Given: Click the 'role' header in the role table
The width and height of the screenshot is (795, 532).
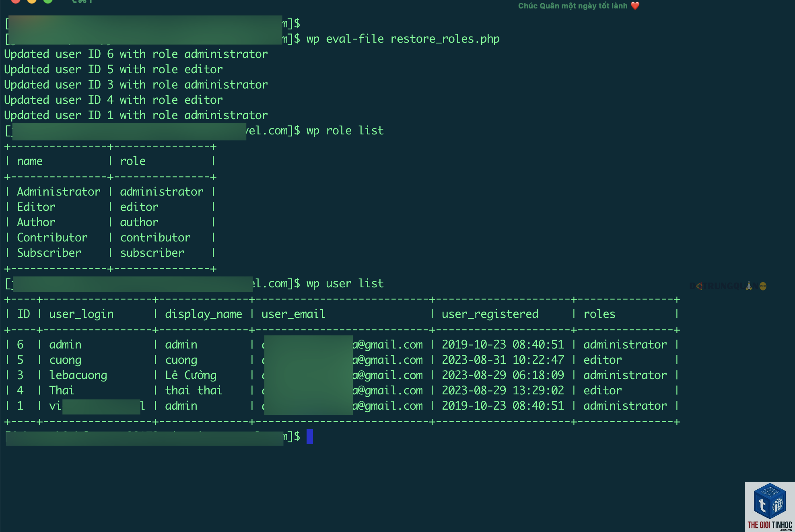Looking at the screenshot, I should (133, 161).
